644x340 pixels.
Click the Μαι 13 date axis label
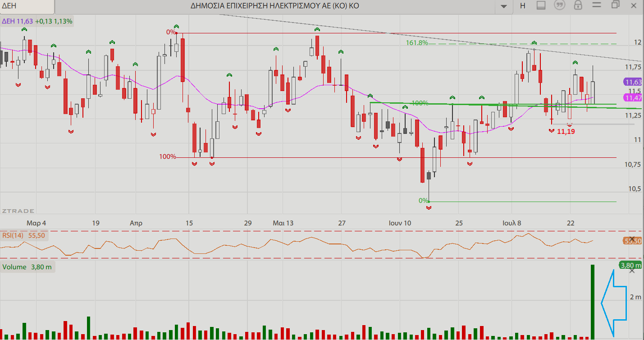point(283,223)
